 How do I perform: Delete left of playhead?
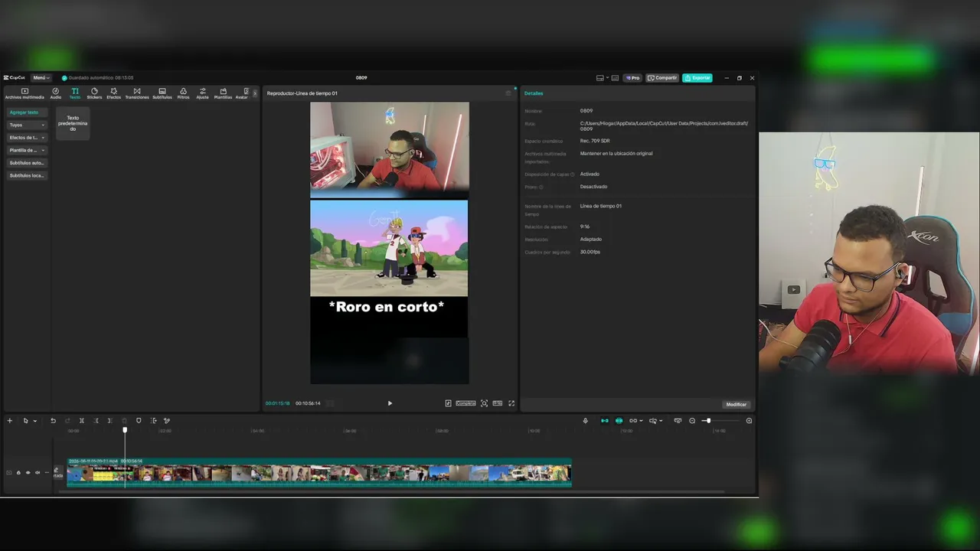pos(96,420)
